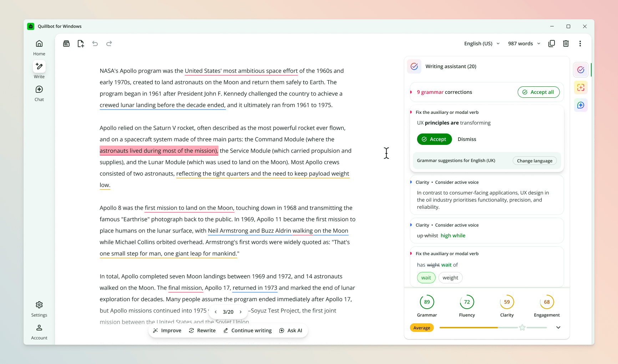Accept the 'principles are' correction

point(434,139)
